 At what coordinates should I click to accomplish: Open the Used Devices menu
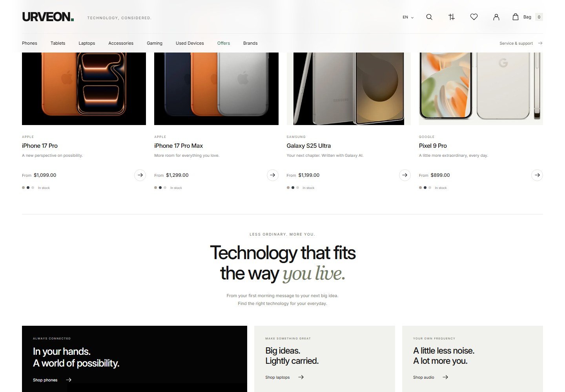190,43
